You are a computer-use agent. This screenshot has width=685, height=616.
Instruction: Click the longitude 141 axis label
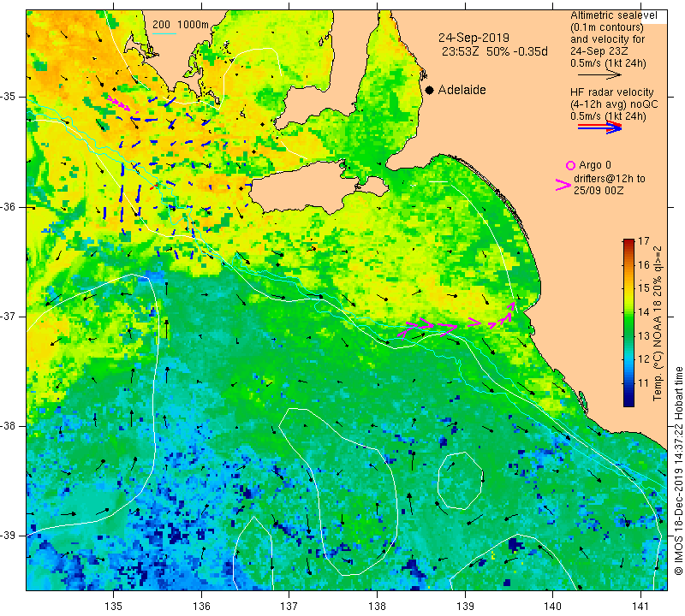[x=640, y=606]
